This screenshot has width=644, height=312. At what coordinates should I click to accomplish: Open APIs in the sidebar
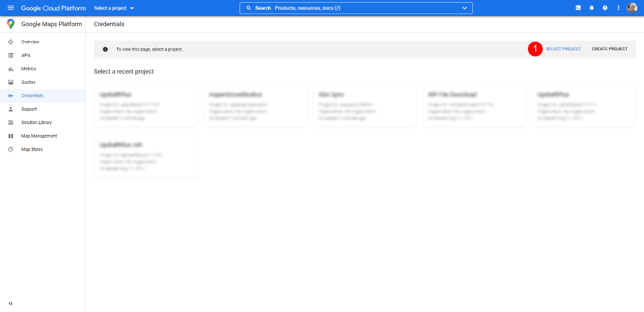click(25, 56)
